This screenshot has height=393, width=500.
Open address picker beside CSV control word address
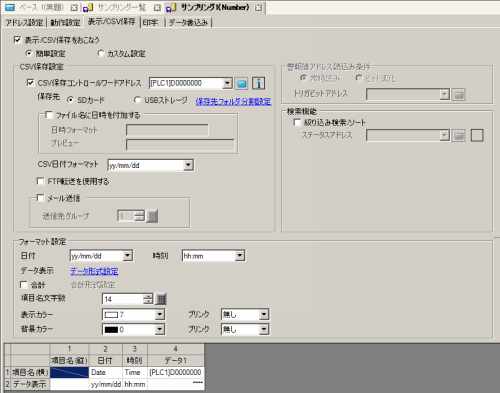click(x=241, y=83)
